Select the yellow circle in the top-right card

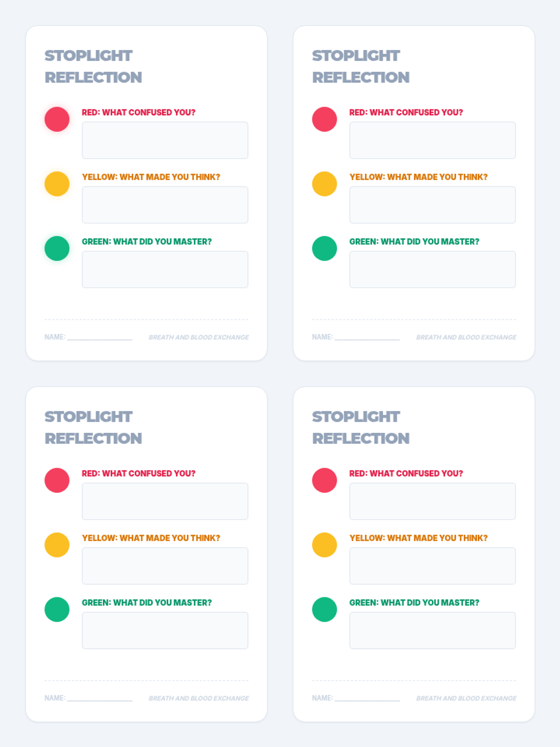pos(324,184)
